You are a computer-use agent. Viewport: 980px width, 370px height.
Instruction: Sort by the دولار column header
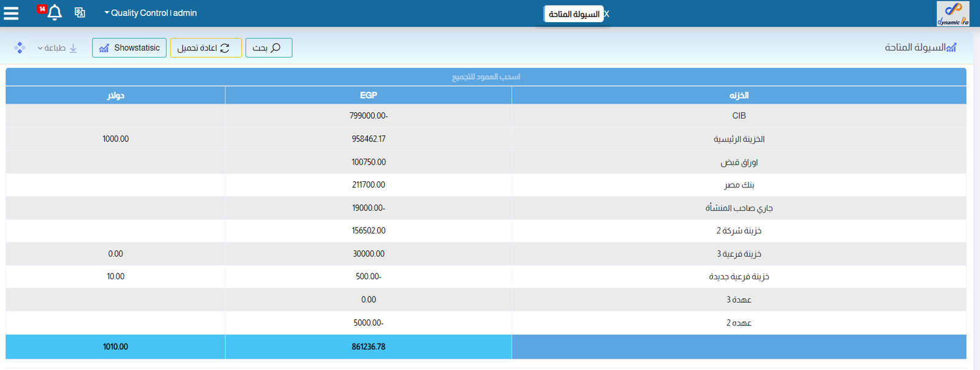(x=115, y=95)
